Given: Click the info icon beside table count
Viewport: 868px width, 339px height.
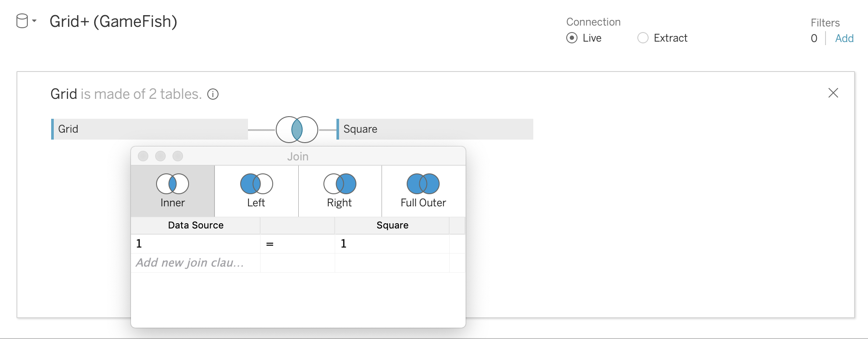Looking at the screenshot, I should coord(213,94).
